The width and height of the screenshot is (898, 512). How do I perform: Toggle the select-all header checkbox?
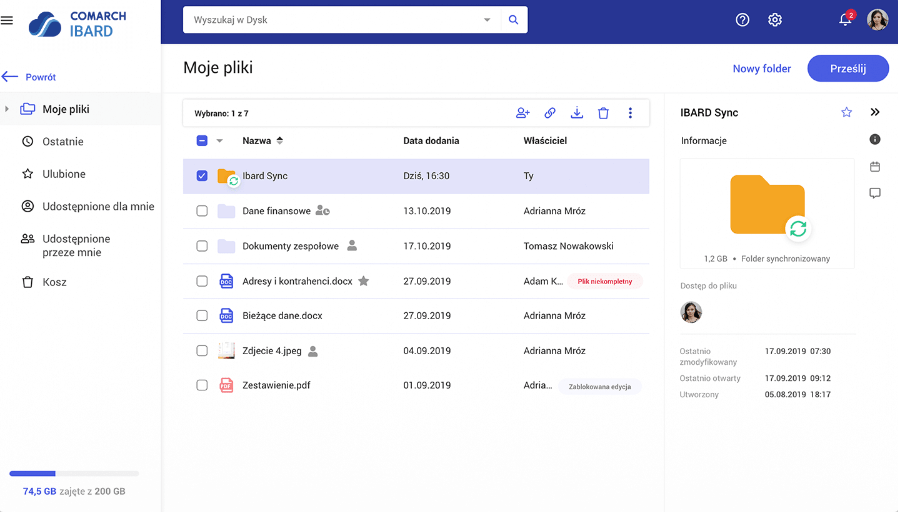click(202, 140)
